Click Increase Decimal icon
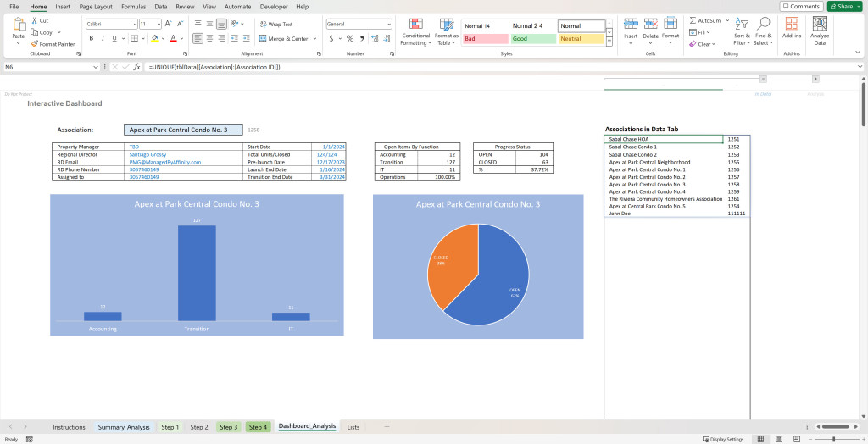The height and width of the screenshot is (444, 868). 375,38
